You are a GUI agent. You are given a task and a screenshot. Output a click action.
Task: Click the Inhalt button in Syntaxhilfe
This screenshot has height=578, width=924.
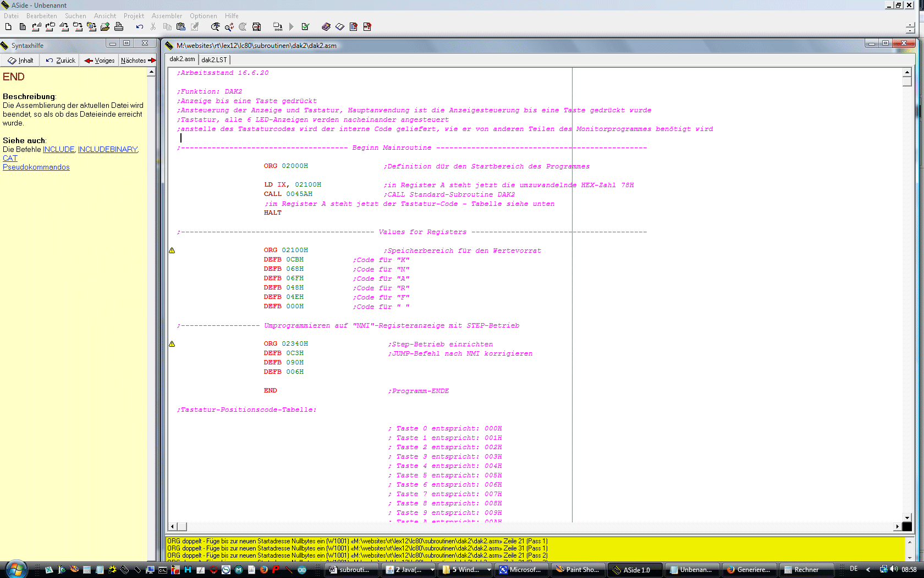(20, 61)
